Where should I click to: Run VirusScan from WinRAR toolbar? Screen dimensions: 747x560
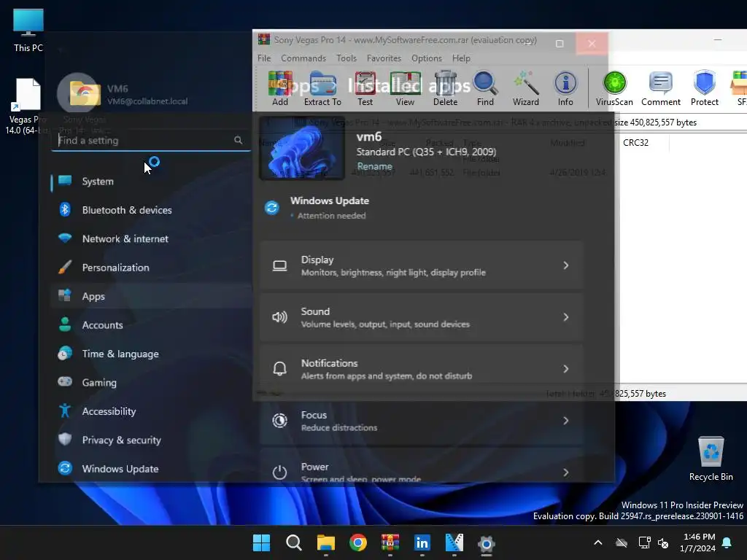tap(614, 88)
